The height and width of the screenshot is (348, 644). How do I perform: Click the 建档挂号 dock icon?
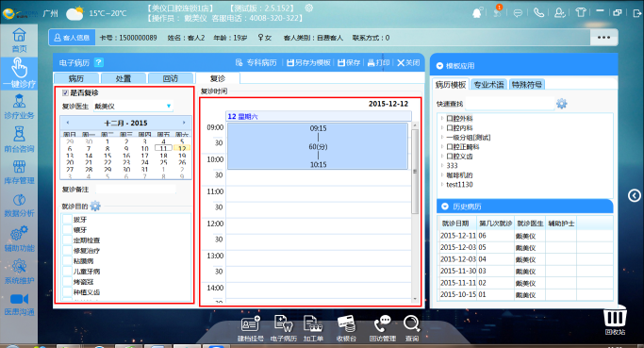click(x=250, y=328)
